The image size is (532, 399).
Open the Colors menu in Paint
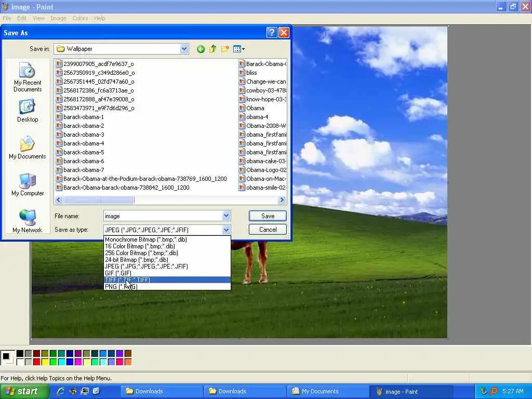tap(81, 18)
